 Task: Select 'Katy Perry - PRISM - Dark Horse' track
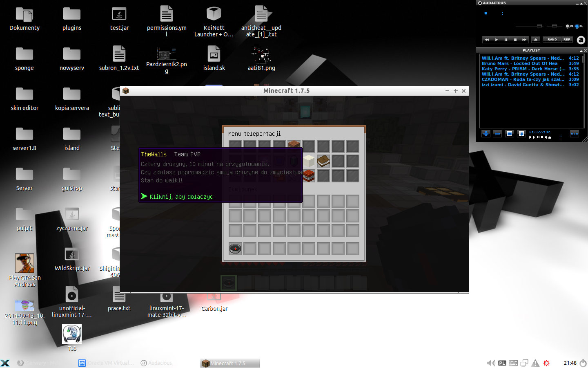click(x=530, y=69)
